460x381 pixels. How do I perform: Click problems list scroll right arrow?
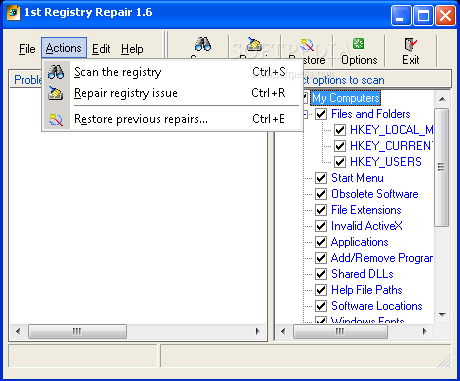[x=257, y=331]
